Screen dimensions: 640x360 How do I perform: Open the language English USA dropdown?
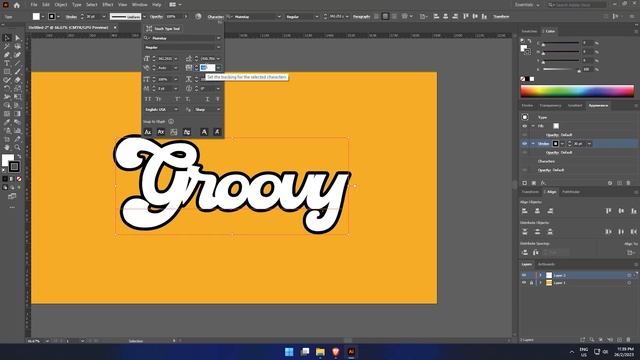[x=176, y=110]
